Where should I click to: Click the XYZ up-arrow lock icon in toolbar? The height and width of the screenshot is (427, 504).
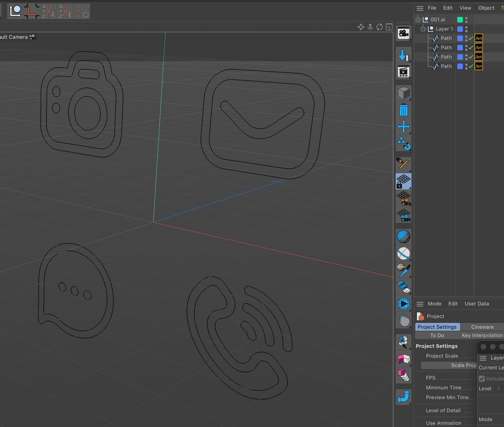(65, 11)
